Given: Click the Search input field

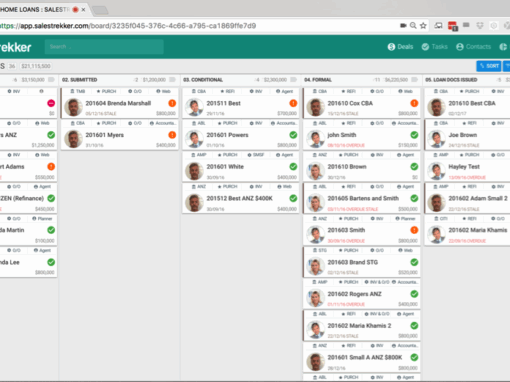Looking at the screenshot, I should tap(104, 47).
